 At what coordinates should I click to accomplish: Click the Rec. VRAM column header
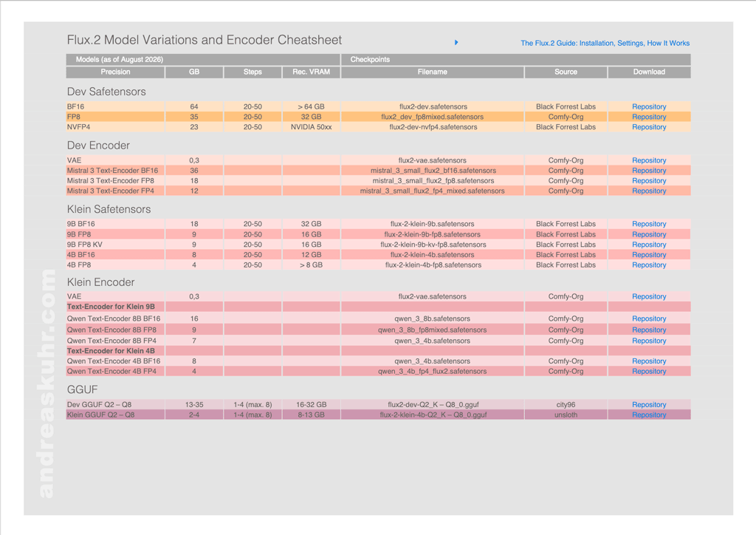(x=311, y=72)
